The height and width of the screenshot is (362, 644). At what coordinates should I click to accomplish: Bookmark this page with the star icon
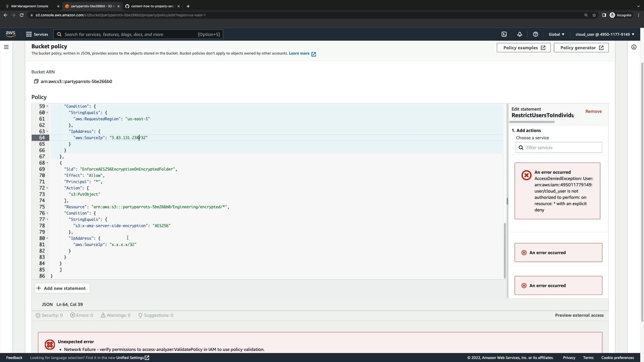coord(594,15)
